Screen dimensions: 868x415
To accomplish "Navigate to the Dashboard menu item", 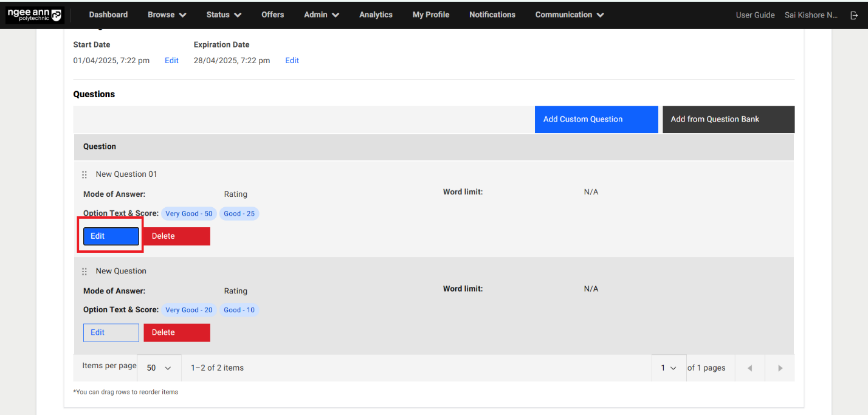I will [x=108, y=15].
